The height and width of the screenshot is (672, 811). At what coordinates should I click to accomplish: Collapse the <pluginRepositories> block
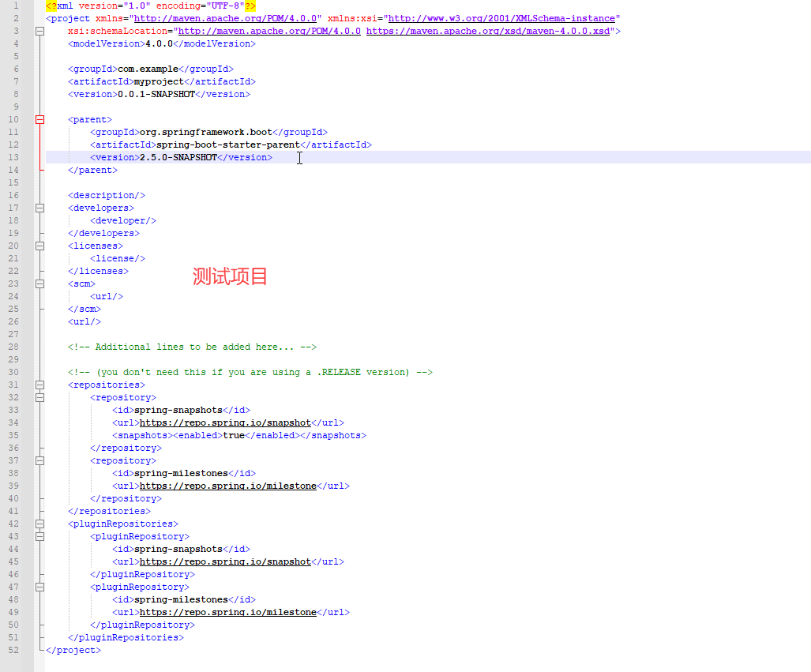40,524
